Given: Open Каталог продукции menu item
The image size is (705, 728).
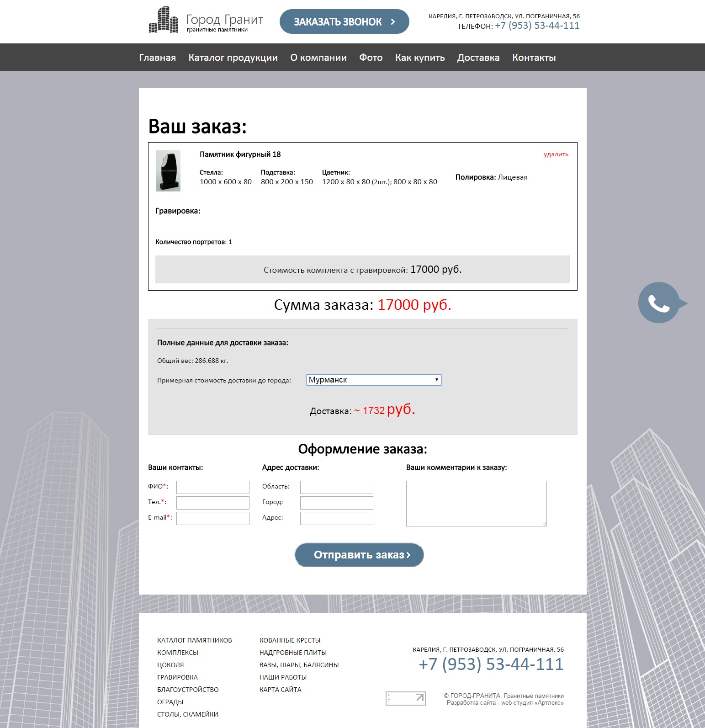Looking at the screenshot, I should (233, 58).
